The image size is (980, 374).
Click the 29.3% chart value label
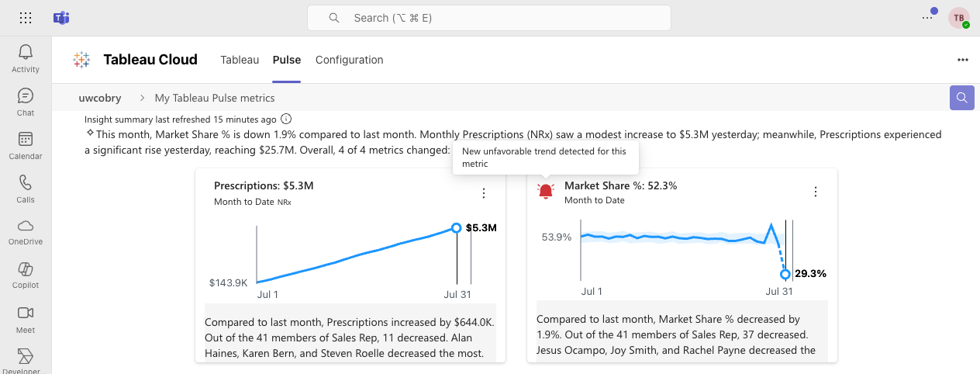pos(811,274)
